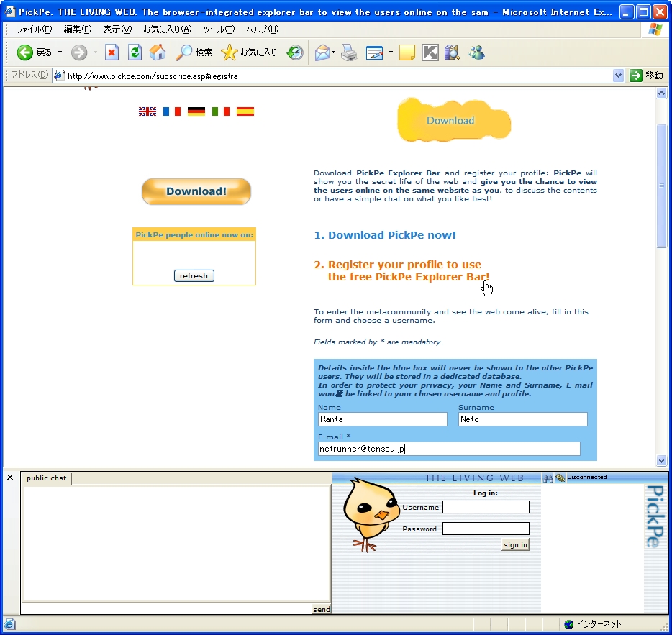Select the German flag

pyautogui.click(x=196, y=111)
